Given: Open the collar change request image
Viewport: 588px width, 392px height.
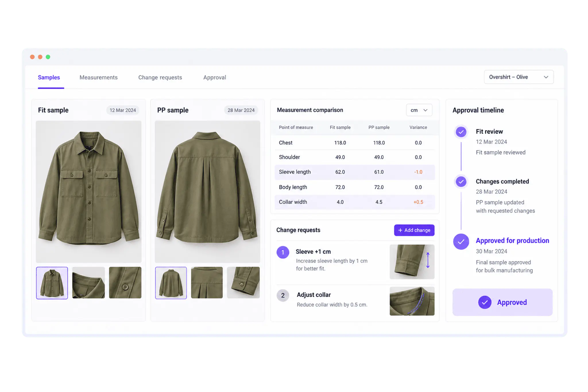Looking at the screenshot, I should pos(412,301).
